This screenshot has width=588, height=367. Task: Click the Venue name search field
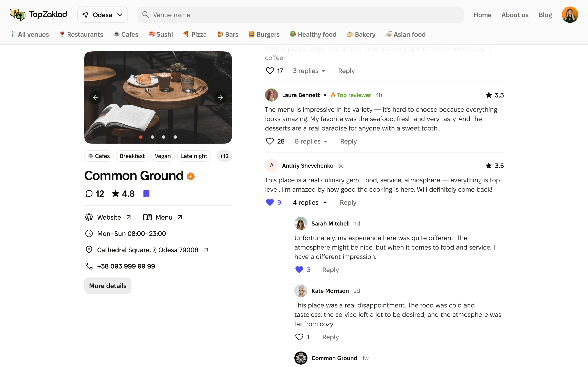pos(300,15)
